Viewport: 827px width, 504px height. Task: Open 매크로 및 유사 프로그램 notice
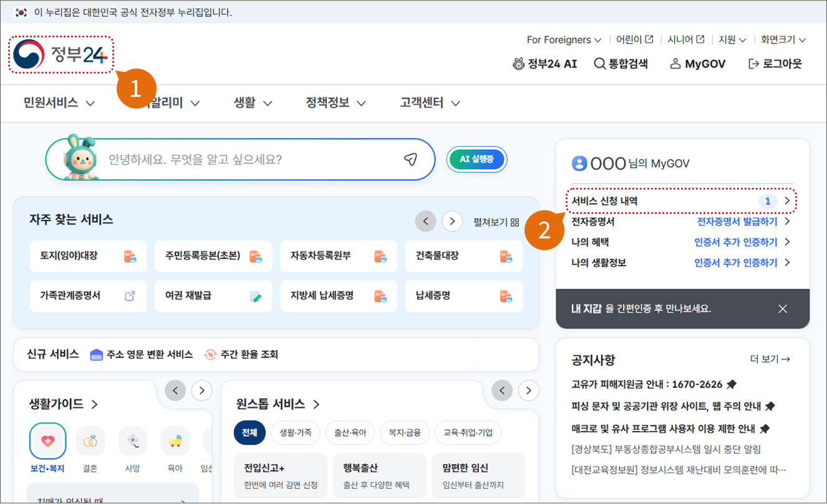coord(670,429)
